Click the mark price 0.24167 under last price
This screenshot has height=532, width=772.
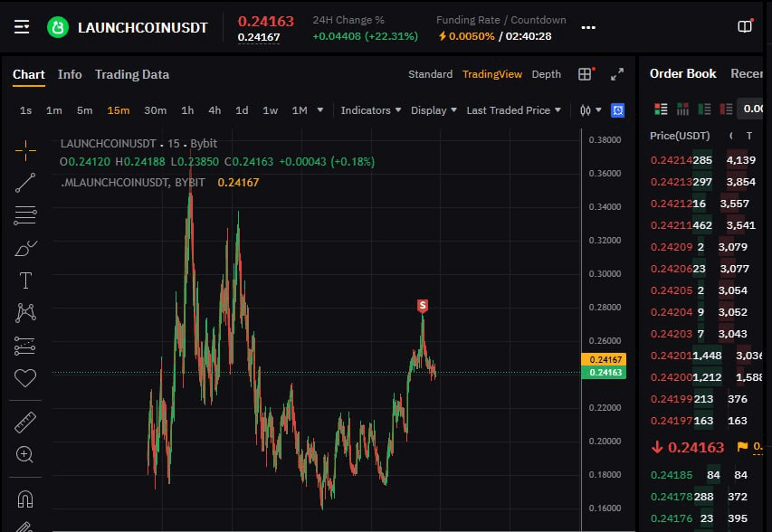click(259, 37)
